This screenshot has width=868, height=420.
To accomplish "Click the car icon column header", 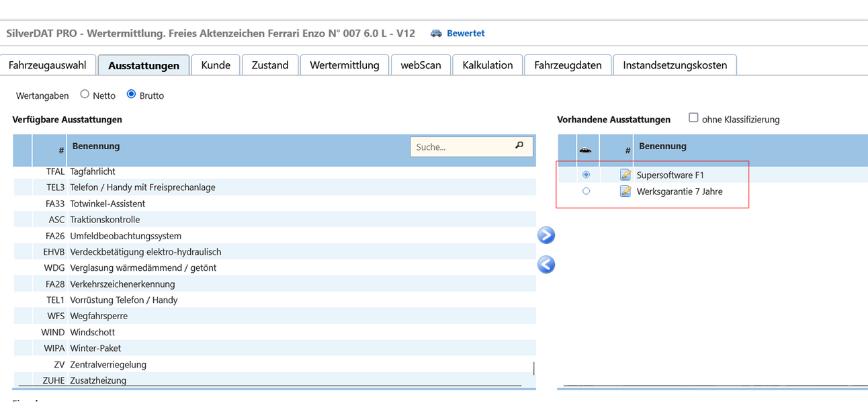I will [x=586, y=150].
